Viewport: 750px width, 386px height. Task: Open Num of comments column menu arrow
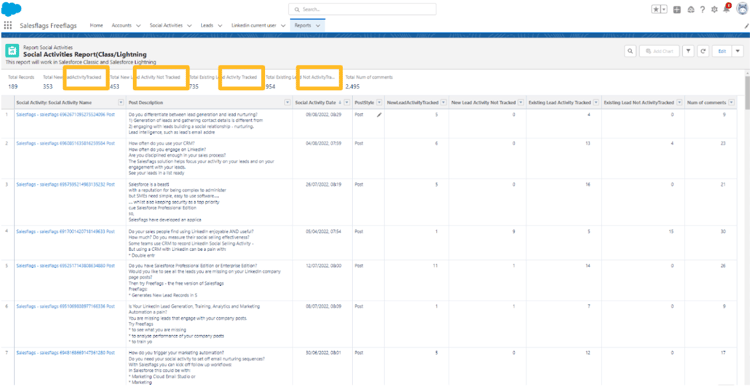731,102
